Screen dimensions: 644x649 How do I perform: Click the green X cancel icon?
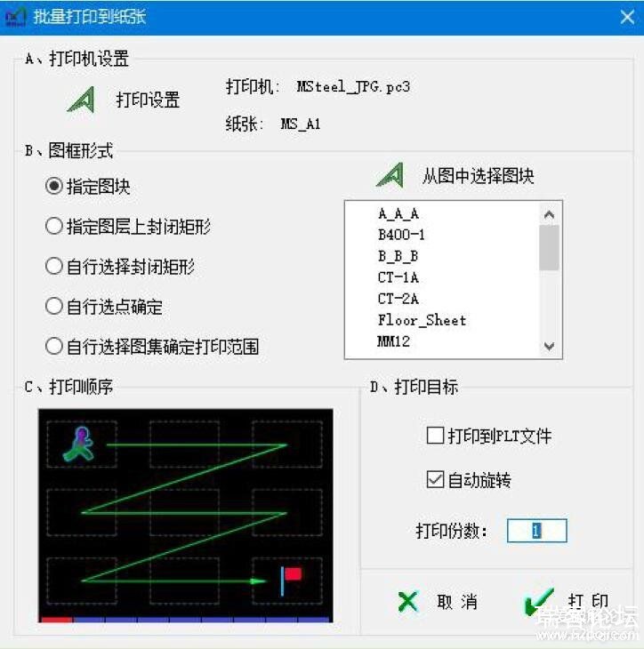(408, 601)
